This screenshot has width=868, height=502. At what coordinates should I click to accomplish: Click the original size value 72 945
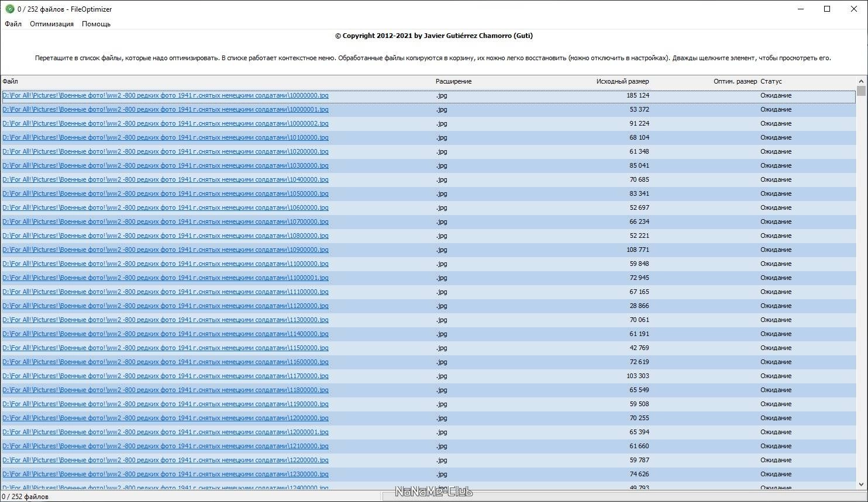[x=639, y=278]
